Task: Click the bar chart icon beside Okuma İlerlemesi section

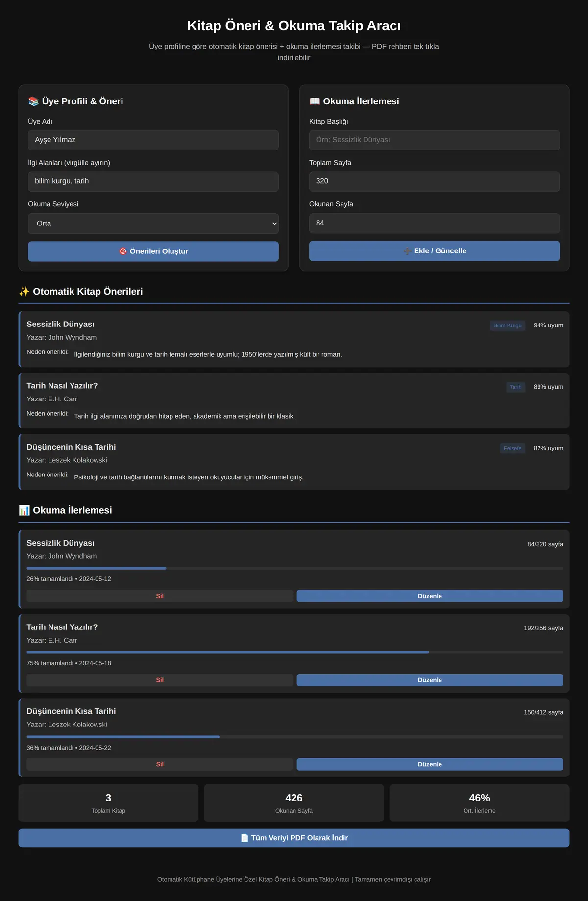Action: coord(24,510)
